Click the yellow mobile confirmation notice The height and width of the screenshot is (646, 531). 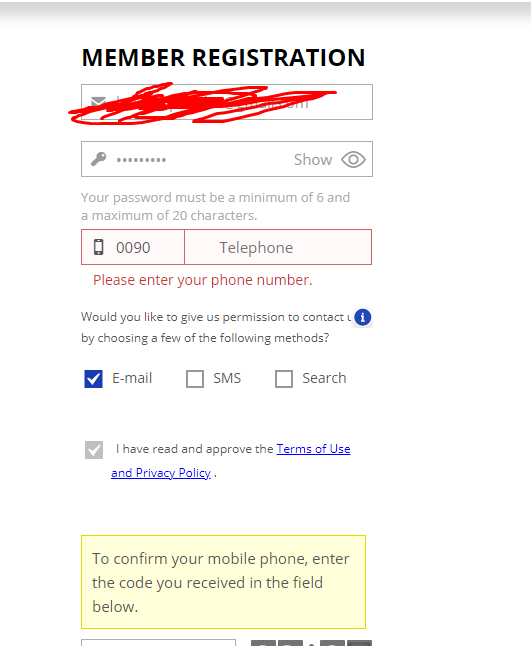click(223, 582)
